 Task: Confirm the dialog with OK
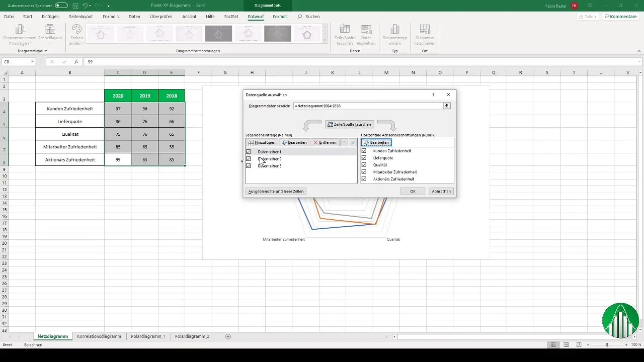pyautogui.click(x=413, y=191)
